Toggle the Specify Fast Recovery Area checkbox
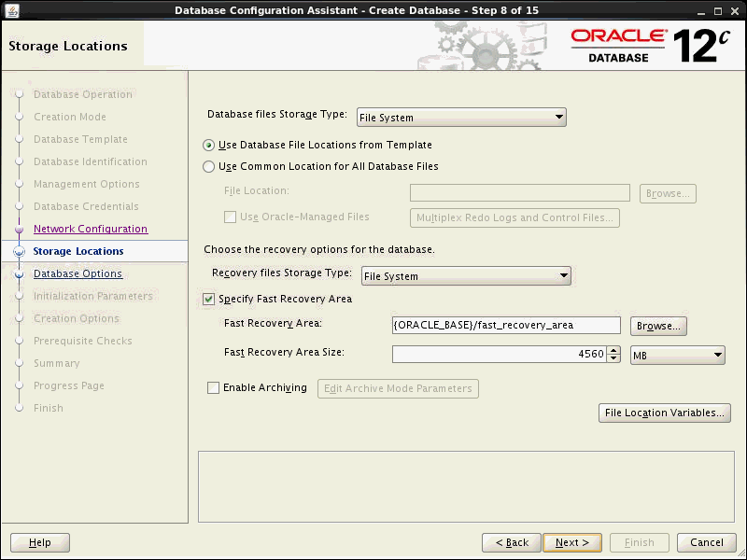 click(x=208, y=299)
